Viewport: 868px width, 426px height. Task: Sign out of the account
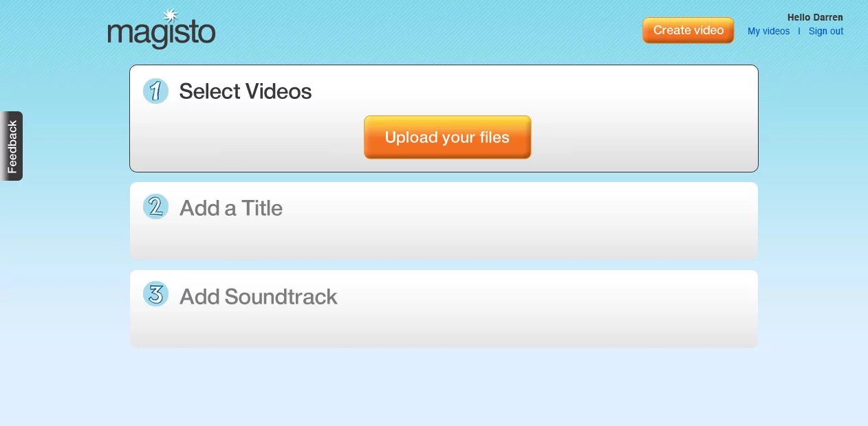pos(825,31)
